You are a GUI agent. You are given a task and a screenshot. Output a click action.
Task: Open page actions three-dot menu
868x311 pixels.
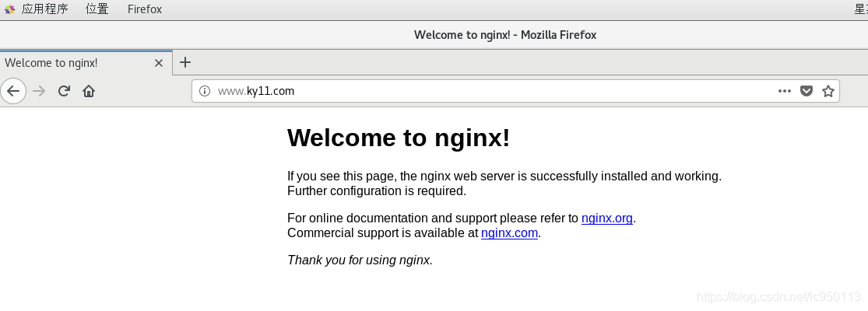click(x=785, y=91)
